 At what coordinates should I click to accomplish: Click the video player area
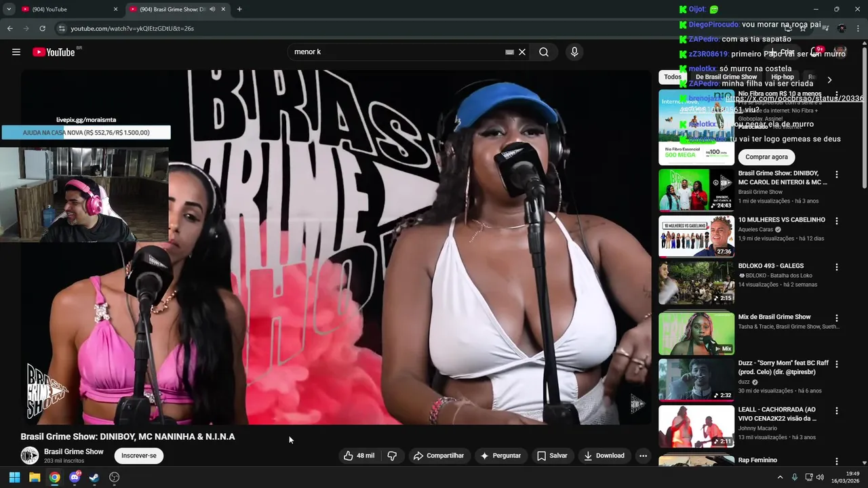[x=336, y=247]
